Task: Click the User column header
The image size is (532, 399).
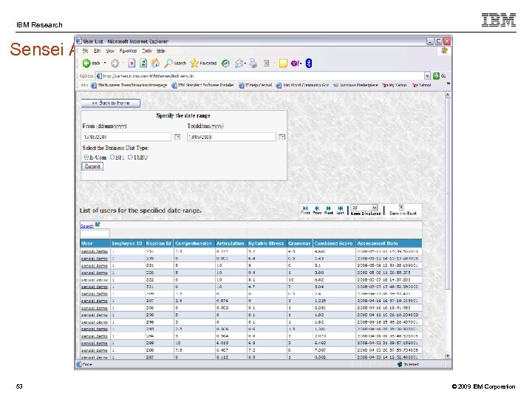Action: point(95,243)
